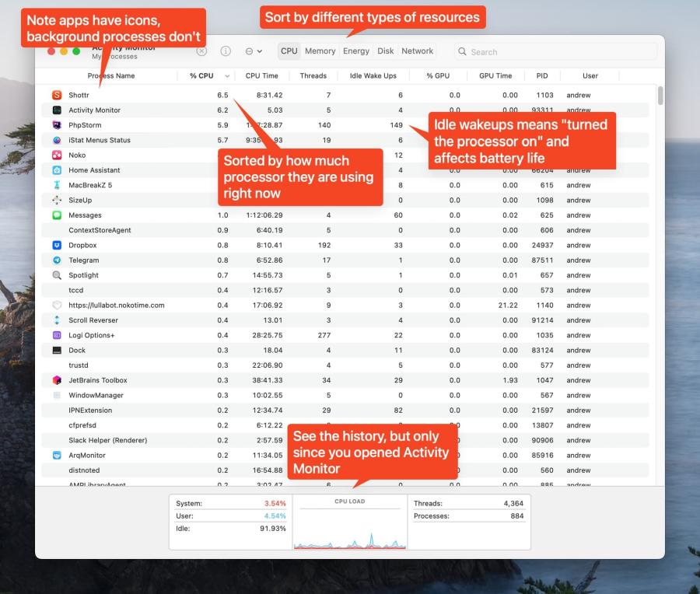This screenshot has width=700, height=594.
Task: Sort by the PID column header
Action: 542,76
